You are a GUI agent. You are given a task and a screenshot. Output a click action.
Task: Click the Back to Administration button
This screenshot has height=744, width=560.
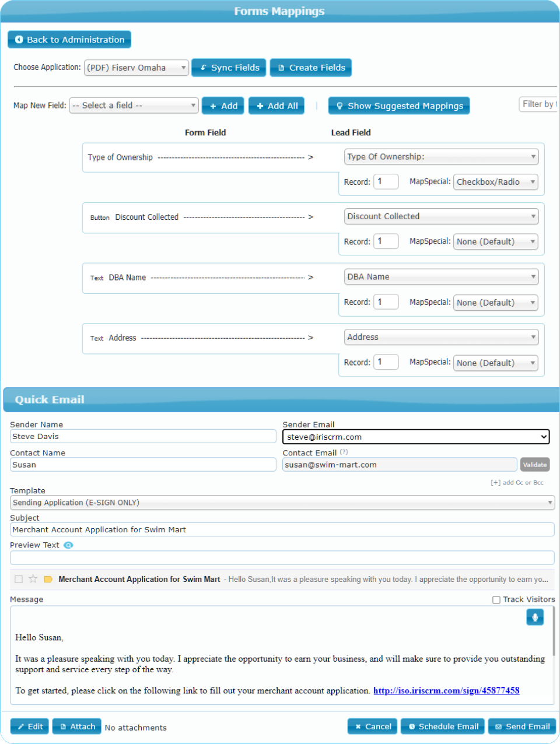[69, 40]
